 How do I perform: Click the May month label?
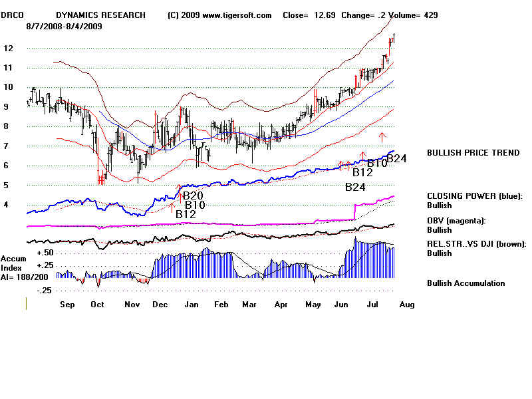point(313,305)
